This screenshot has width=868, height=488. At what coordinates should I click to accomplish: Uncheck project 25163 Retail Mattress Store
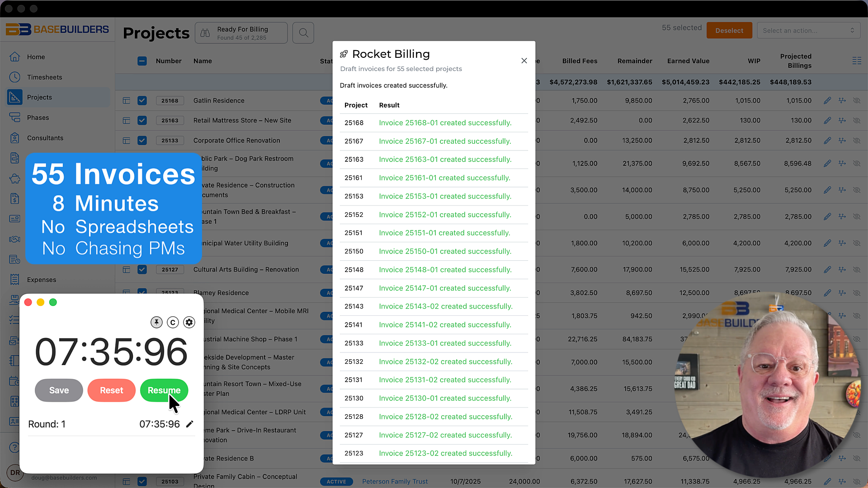tap(142, 120)
